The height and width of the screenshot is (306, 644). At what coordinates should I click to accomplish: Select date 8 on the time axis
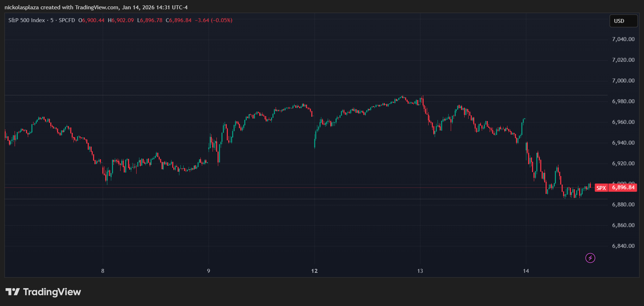(x=103, y=271)
